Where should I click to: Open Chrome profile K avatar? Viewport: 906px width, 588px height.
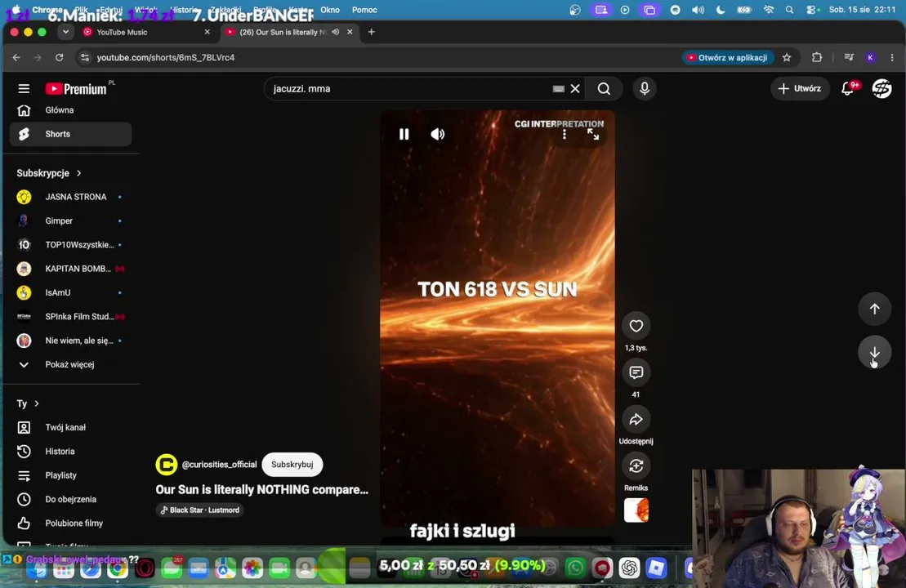point(870,58)
